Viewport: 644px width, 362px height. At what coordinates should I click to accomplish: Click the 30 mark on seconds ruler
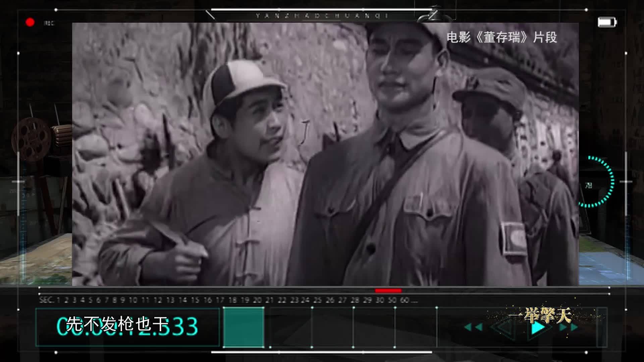pos(380,300)
